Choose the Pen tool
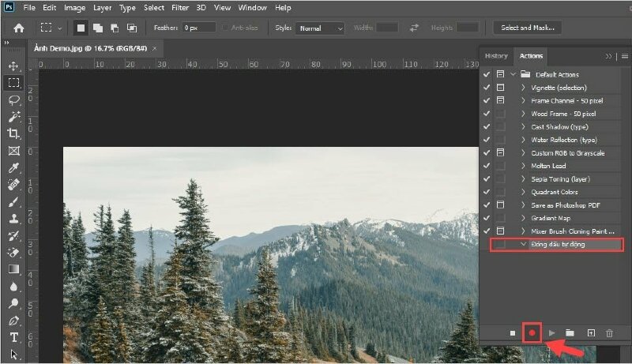 pyautogui.click(x=13, y=321)
